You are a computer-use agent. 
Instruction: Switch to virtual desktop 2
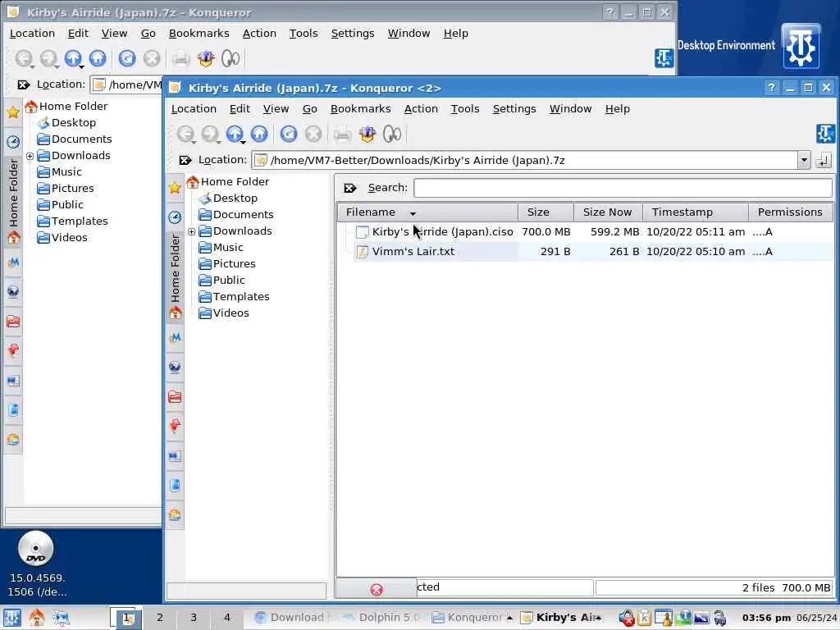coord(160,617)
